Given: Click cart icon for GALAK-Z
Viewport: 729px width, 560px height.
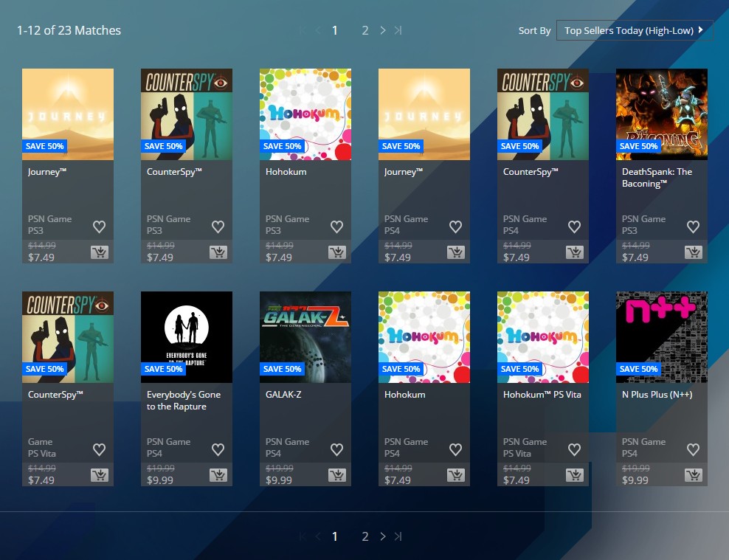Looking at the screenshot, I should click(337, 475).
